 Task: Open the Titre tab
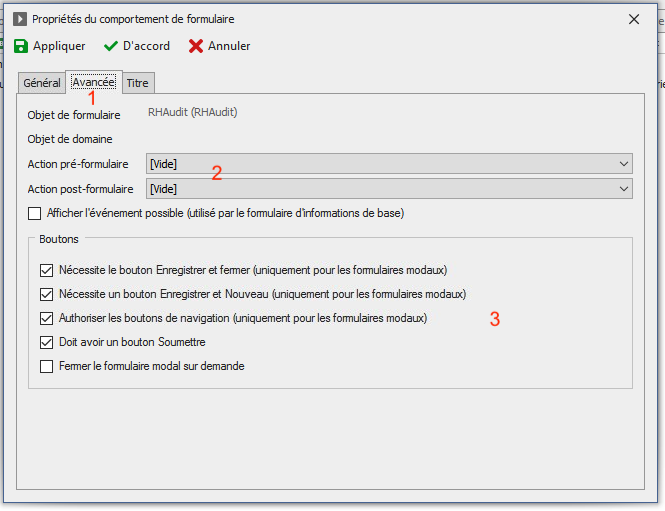click(x=137, y=83)
